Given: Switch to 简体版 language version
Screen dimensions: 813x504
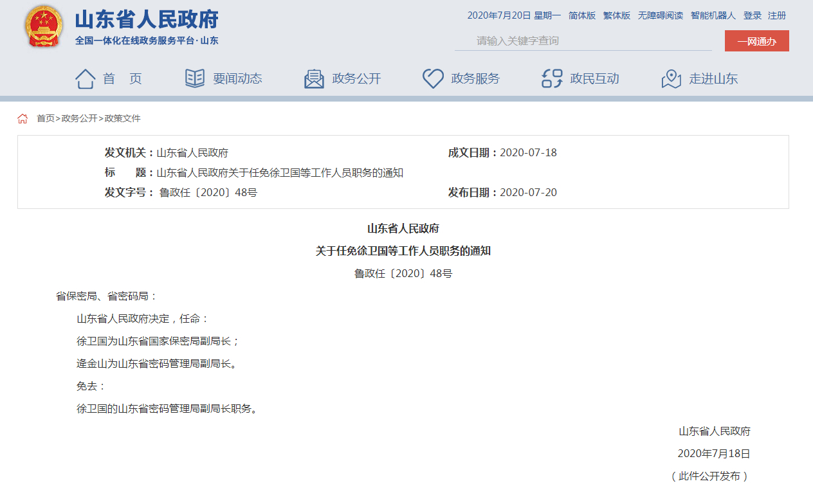Looking at the screenshot, I should tap(582, 15).
